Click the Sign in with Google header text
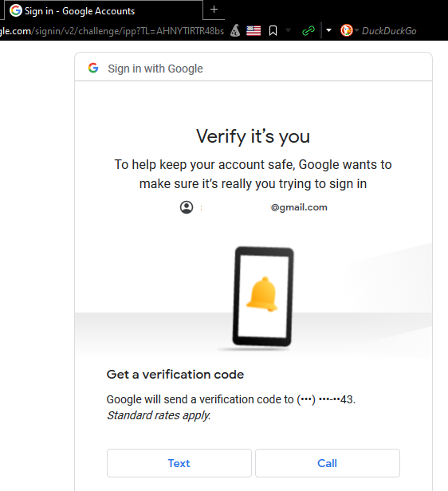This screenshot has width=448, height=491. coord(155,69)
